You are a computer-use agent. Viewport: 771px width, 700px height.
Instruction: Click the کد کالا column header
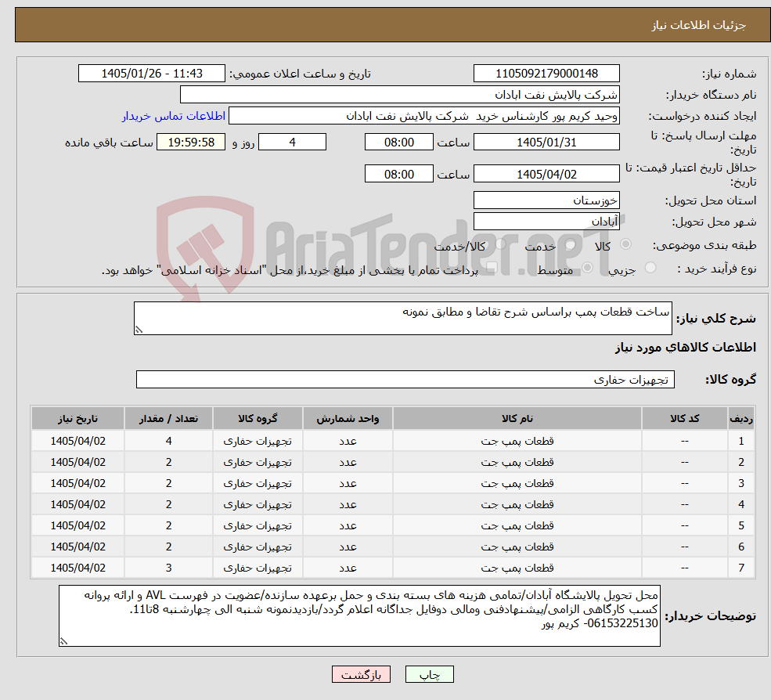(x=684, y=419)
